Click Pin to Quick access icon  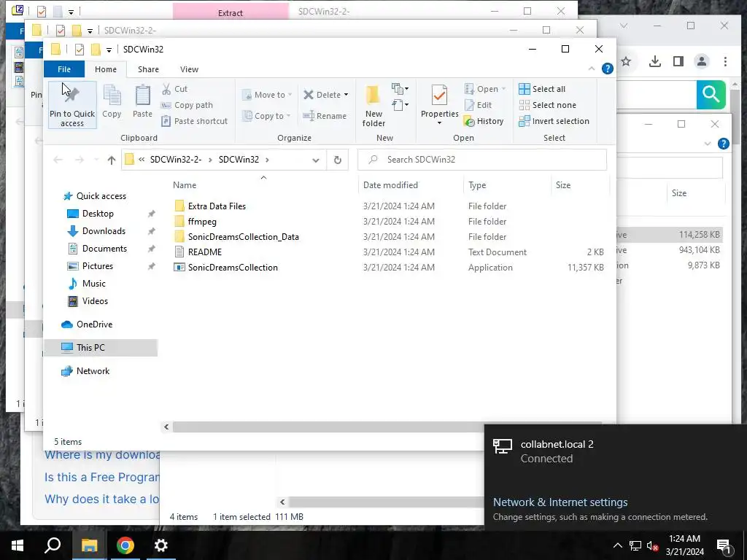point(72,105)
